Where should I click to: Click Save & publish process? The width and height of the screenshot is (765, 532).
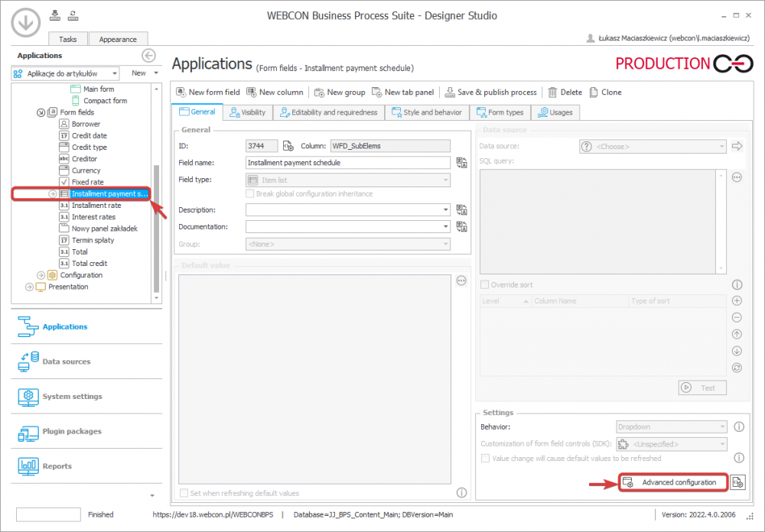pos(490,92)
